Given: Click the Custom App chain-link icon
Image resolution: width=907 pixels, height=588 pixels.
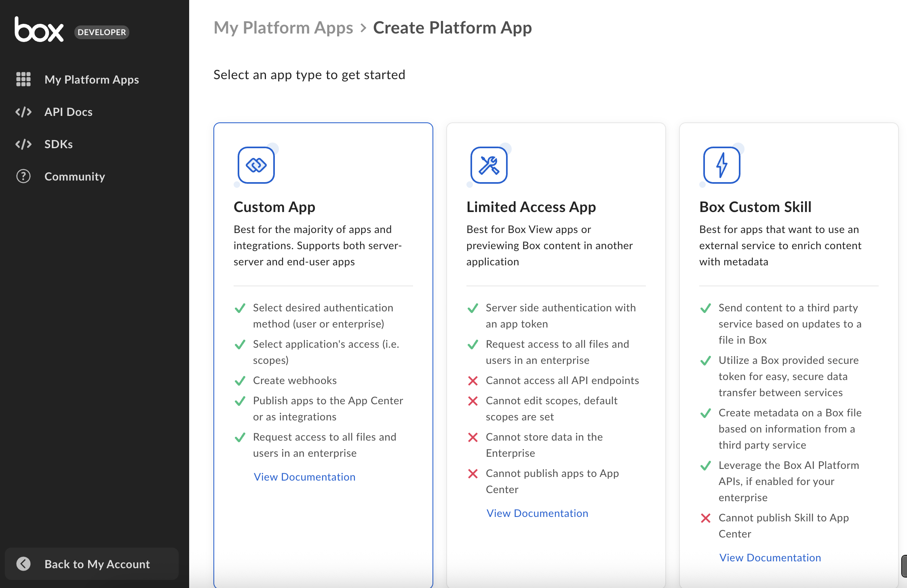Looking at the screenshot, I should coord(256,165).
